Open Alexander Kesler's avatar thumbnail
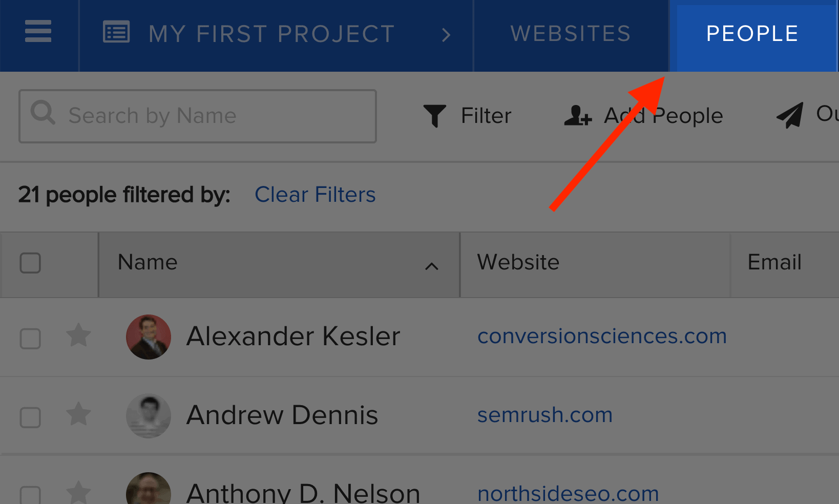Screen dimensions: 839x504 (x=149, y=337)
